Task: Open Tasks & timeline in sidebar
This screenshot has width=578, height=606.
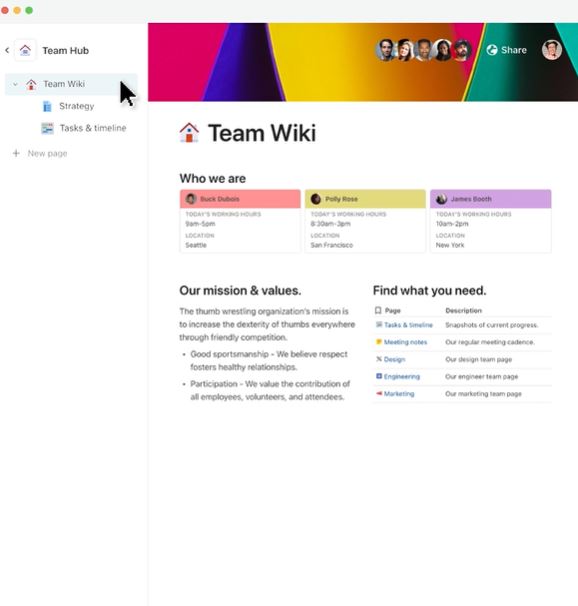Action: click(x=93, y=128)
